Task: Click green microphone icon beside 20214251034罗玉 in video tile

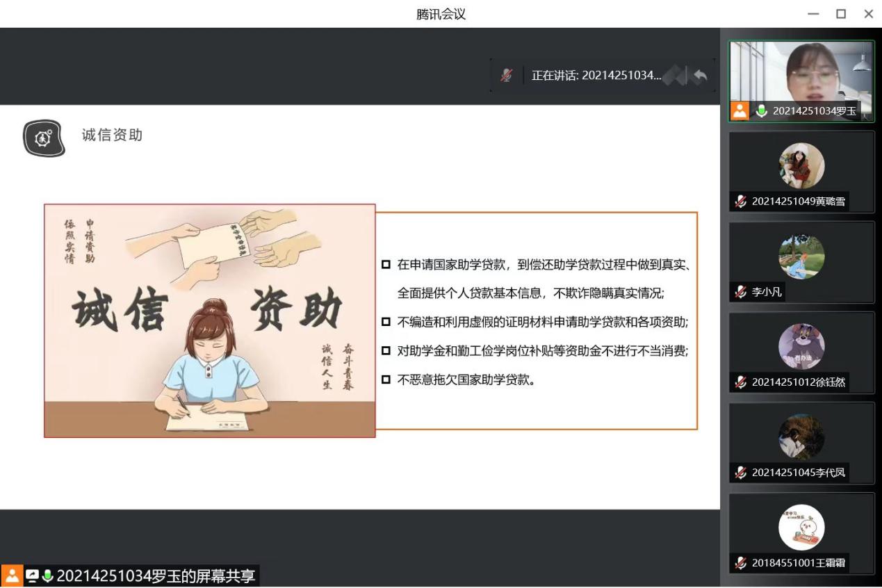Action: (x=762, y=111)
